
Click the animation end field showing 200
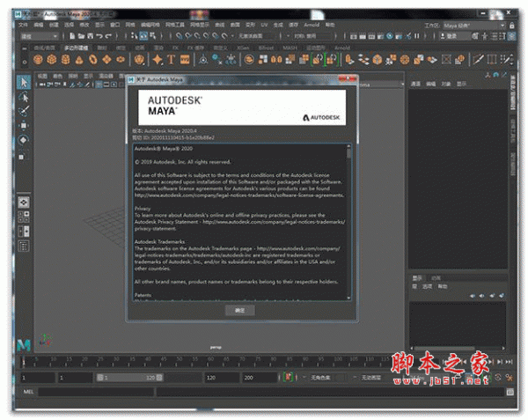tap(260, 378)
